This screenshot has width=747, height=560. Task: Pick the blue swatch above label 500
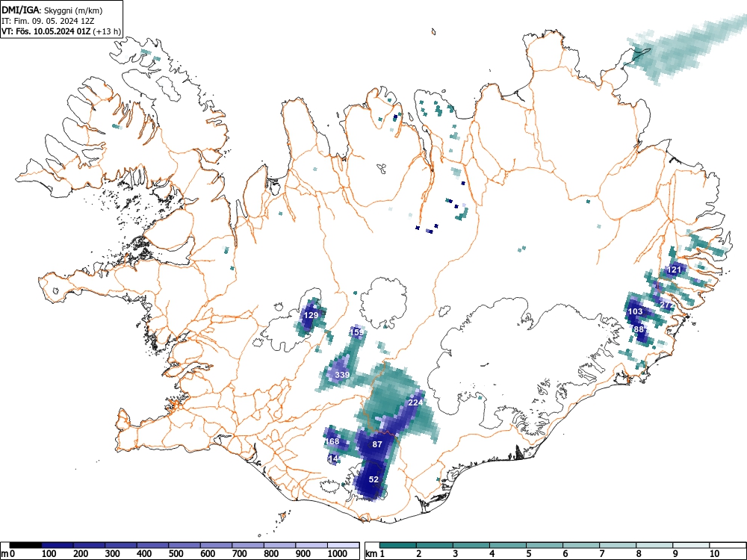[x=185, y=545]
